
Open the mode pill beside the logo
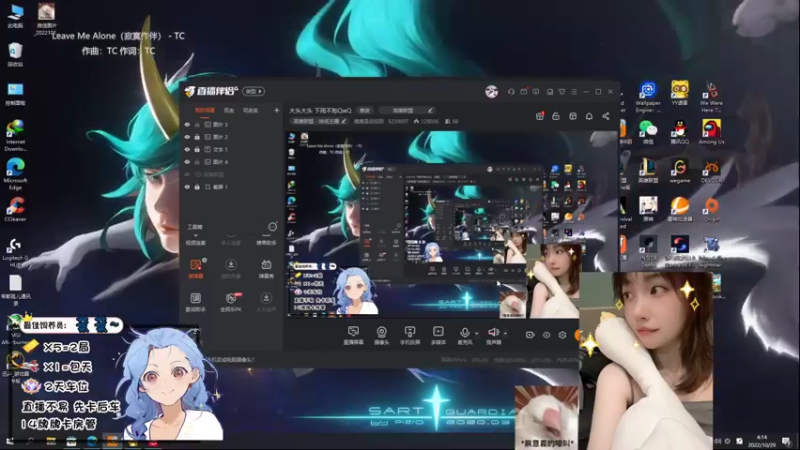(x=254, y=91)
